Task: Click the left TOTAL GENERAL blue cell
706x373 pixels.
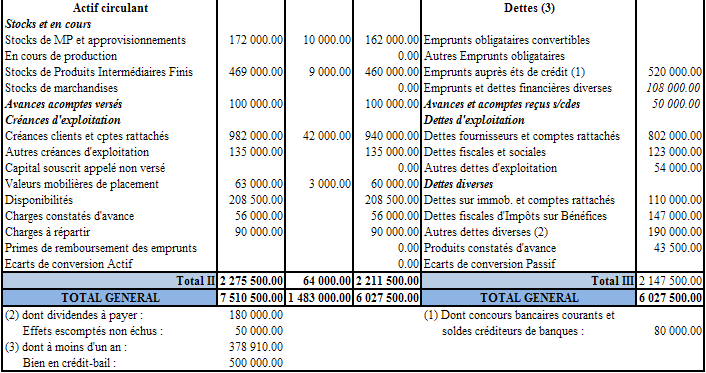Action: 110,298
